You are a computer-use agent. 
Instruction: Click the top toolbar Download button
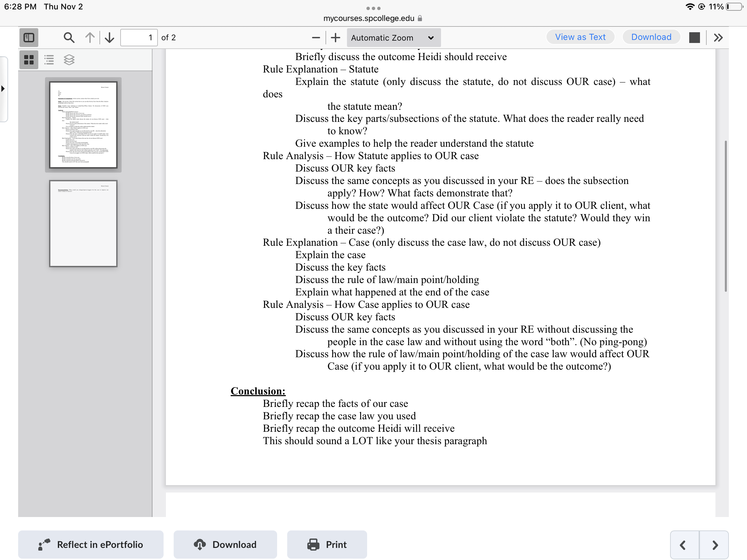coord(651,37)
